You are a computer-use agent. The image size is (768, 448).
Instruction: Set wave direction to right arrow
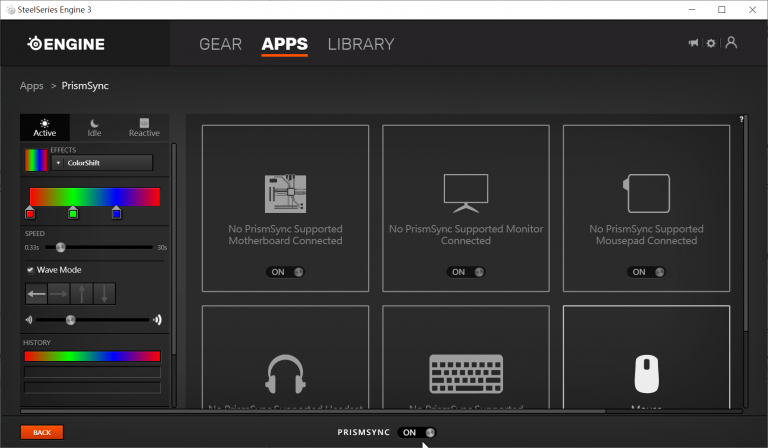59,294
